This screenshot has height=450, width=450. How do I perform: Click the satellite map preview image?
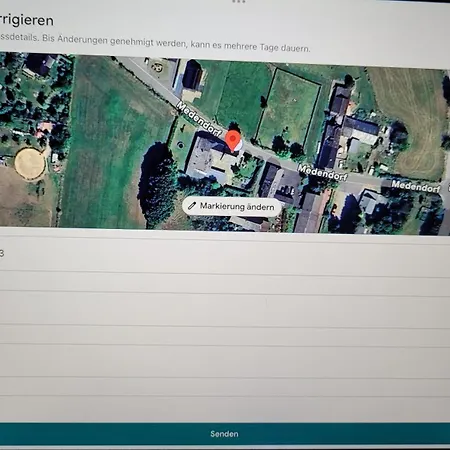[x=225, y=144]
